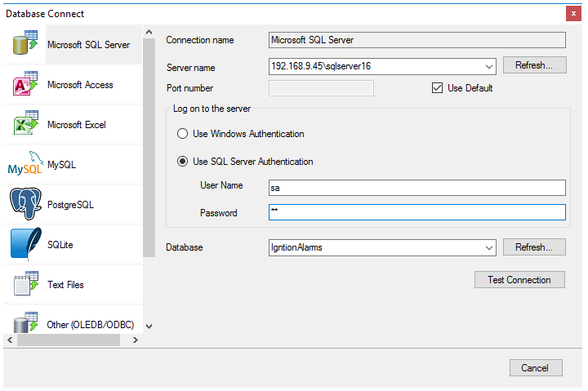Screen dimensions: 588x391
Task: Toggle the Use Default port checkbox
Action: 437,87
